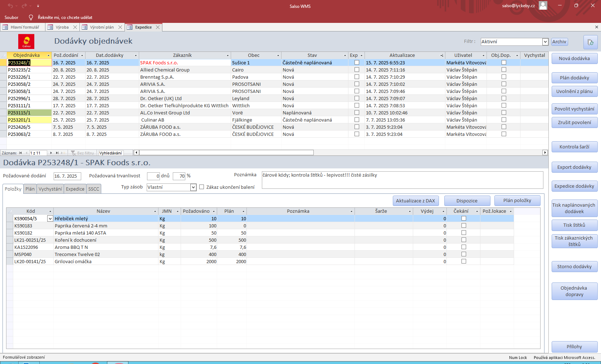Viewport: 601px width, 364px height.
Task: Click the Culinar logo image
Action: 26,41
